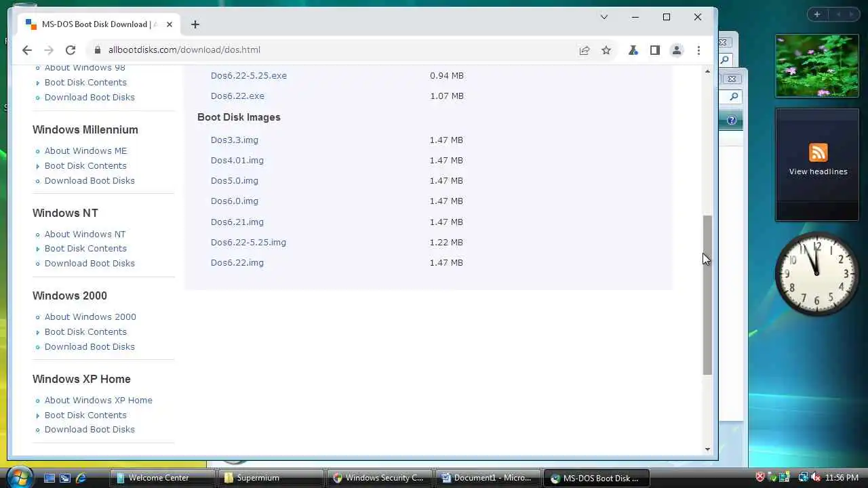This screenshot has height=488, width=868.
Task: Close the MS-DOS Boot Disk tab
Action: pos(170,24)
